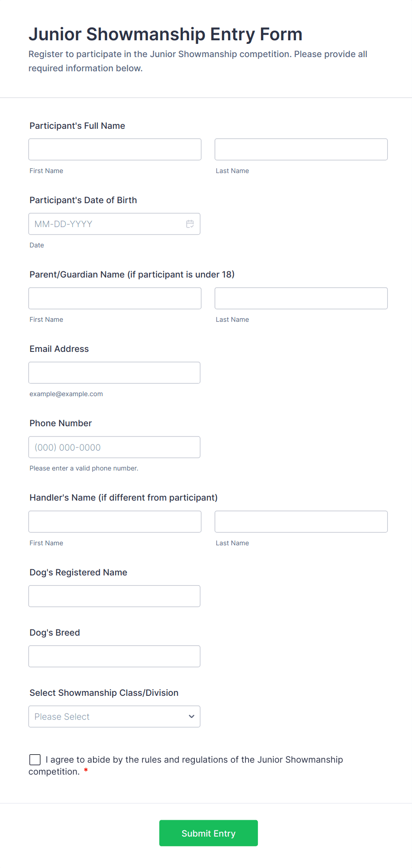Focus the Dog's Registered Name field
Screen dimensions: 412x868
(114, 596)
